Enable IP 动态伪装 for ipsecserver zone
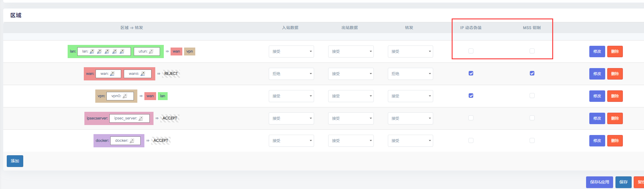The height and width of the screenshot is (189, 644). click(x=471, y=118)
